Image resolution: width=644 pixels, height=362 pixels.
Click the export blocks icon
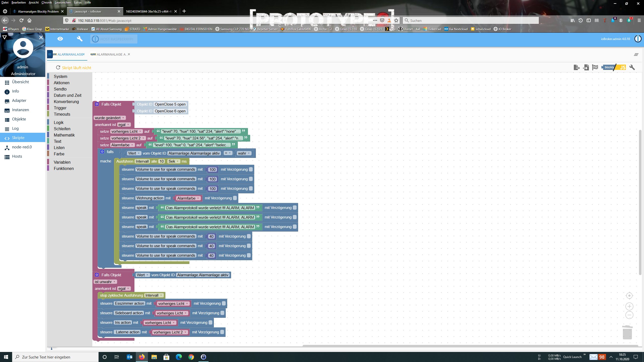(x=577, y=67)
